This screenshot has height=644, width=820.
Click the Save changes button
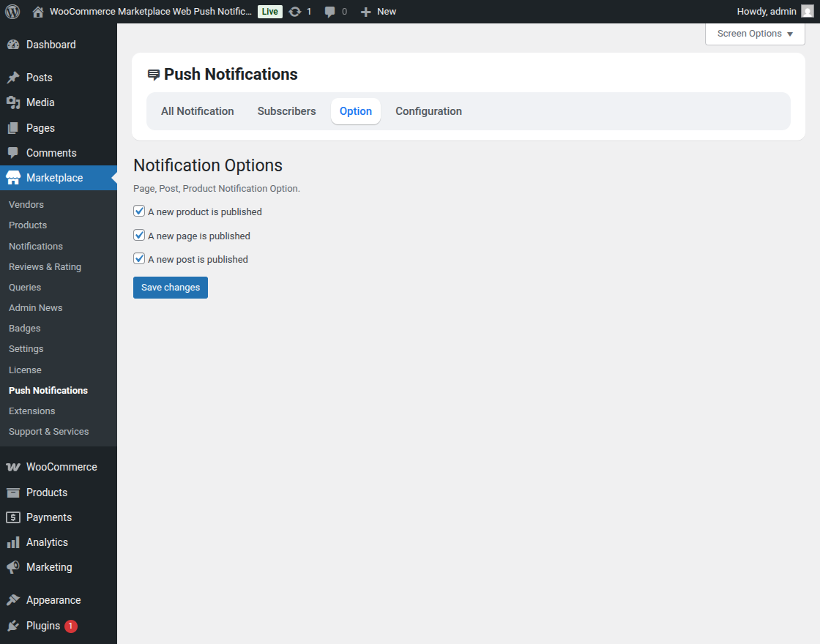tap(170, 287)
